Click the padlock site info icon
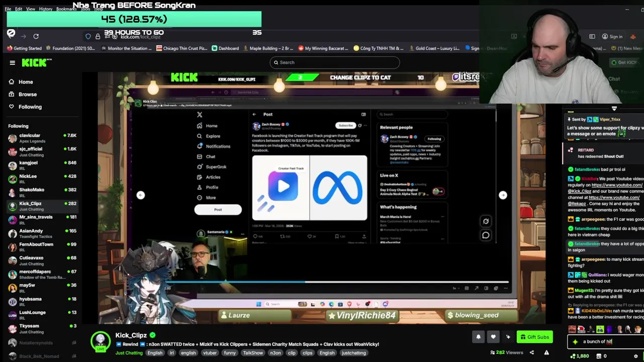Screen dimensions: 644x362 [98, 36]
